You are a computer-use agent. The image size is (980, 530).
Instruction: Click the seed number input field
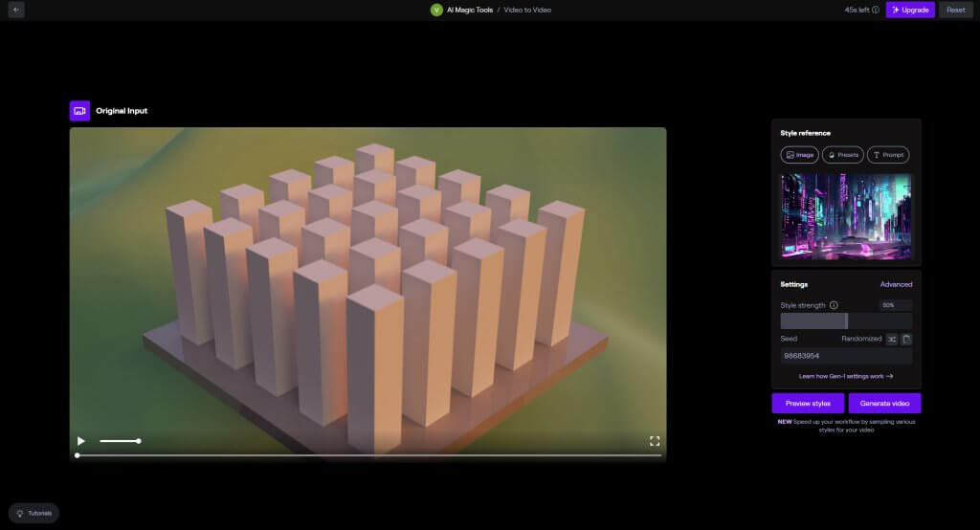tap(846, 356)
